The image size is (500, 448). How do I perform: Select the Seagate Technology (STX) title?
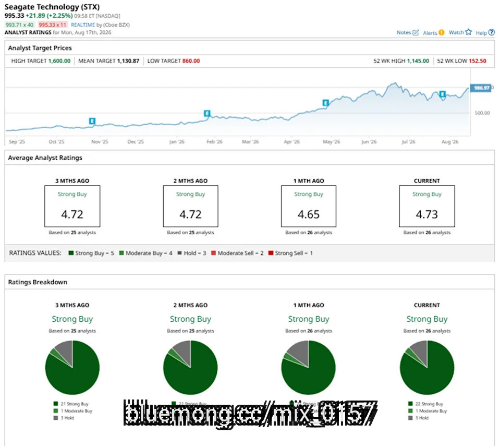pos(52,7)
